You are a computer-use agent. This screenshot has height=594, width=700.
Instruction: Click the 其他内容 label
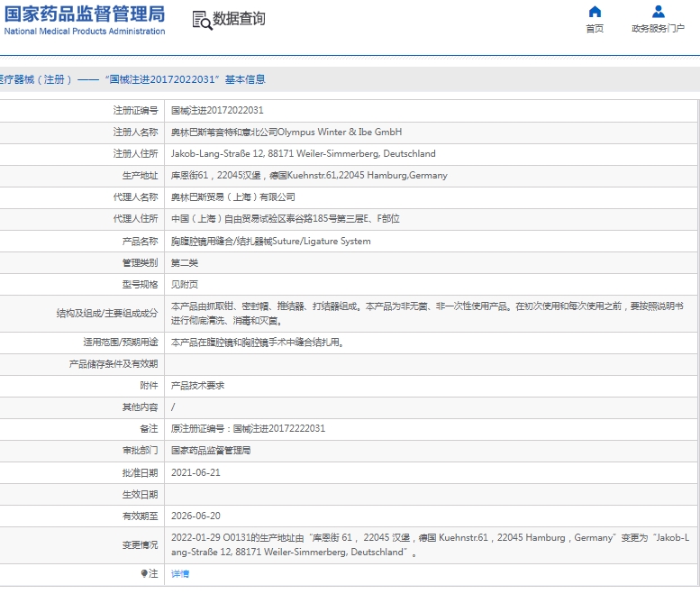[x=140, y=407]
